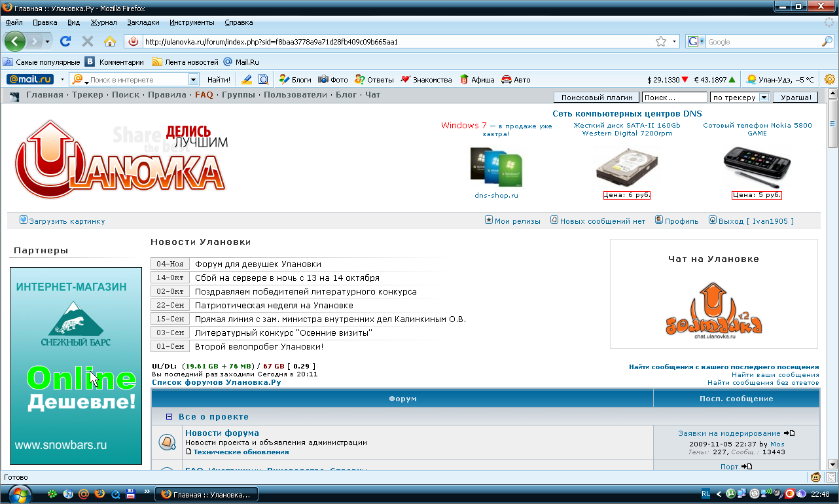Click the Mail.ru toolbar logo
839x504 pixels.
pos(30,80)
